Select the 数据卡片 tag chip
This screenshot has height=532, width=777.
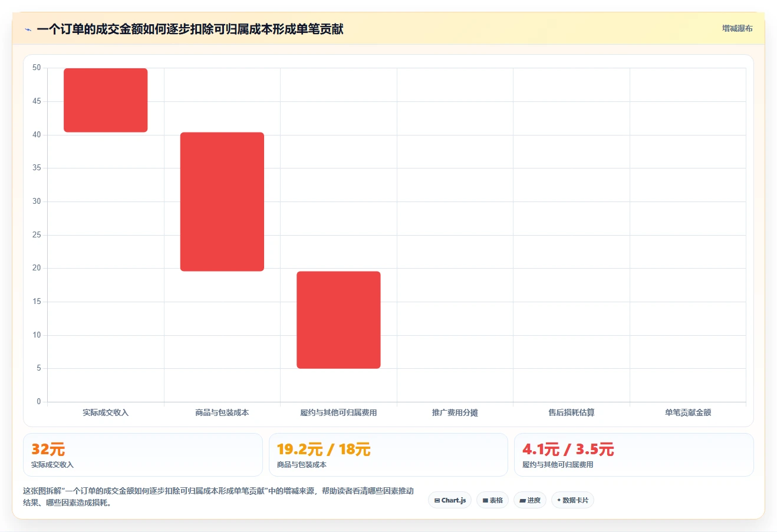tap(572, 500)
